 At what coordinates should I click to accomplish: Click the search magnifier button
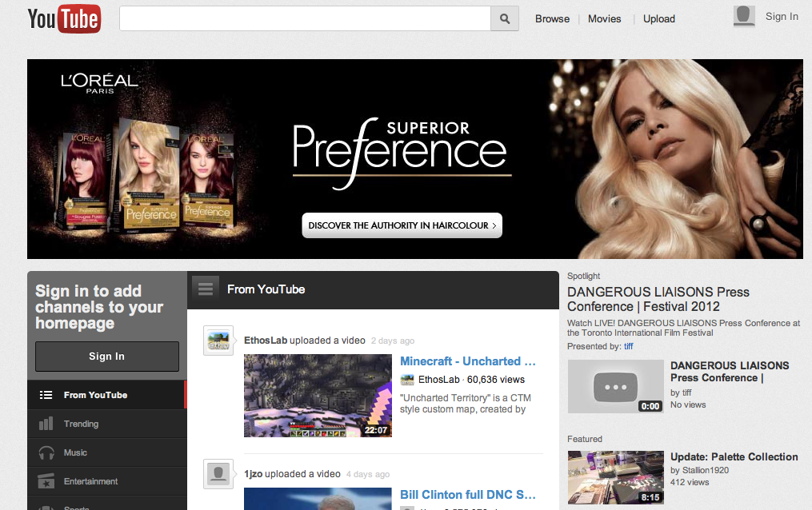(504, 18)
